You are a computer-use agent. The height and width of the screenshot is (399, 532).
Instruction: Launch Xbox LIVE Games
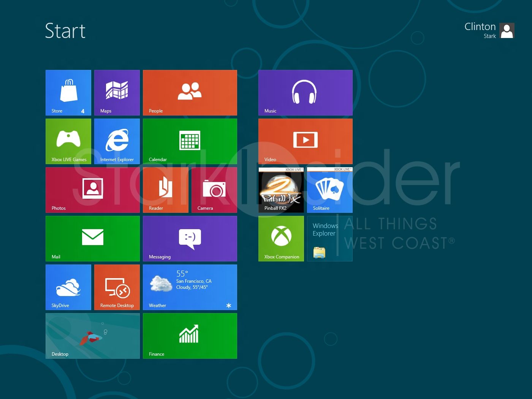[68, 141]
